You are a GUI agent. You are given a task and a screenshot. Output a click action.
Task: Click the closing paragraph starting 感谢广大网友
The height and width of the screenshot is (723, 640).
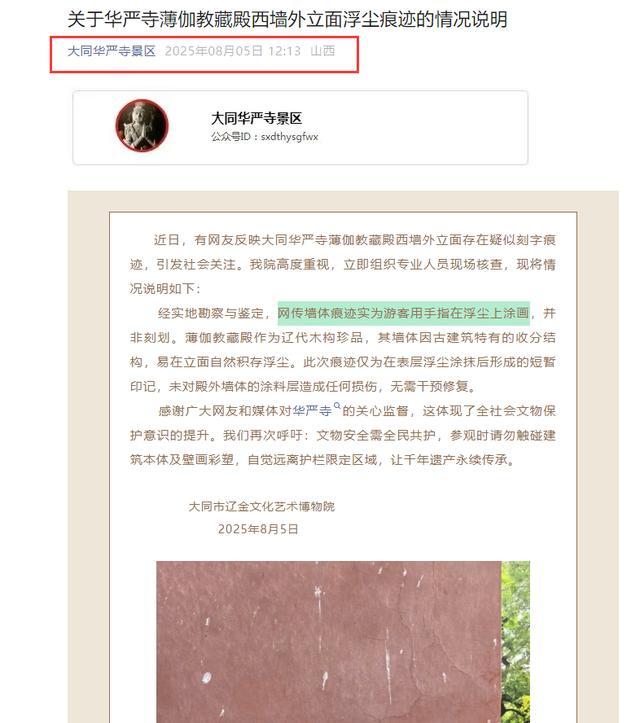tap(343, 435)
